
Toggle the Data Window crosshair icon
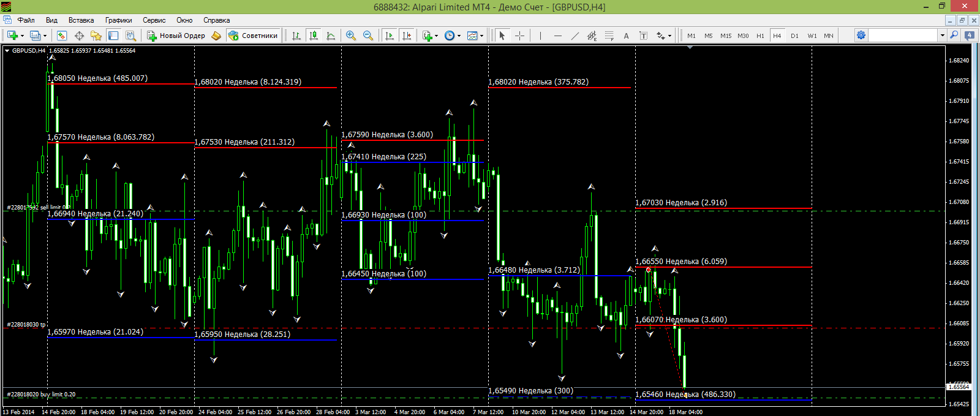(79, 36)
